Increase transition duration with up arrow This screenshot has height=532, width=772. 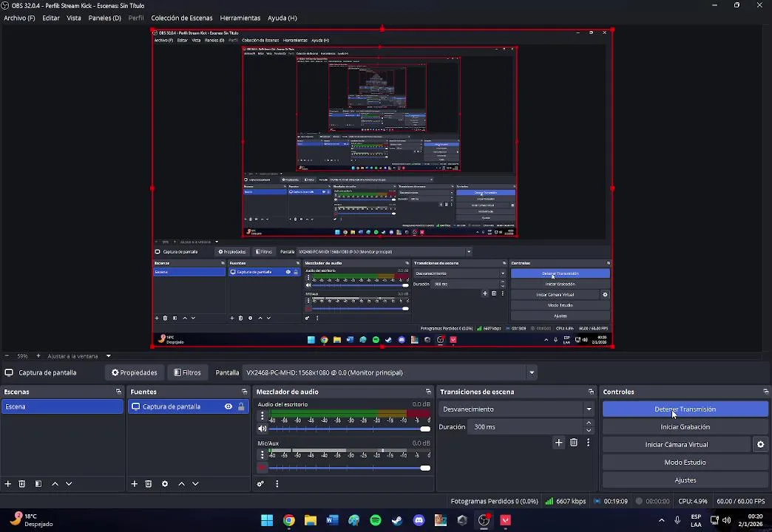tap(589, 423)
